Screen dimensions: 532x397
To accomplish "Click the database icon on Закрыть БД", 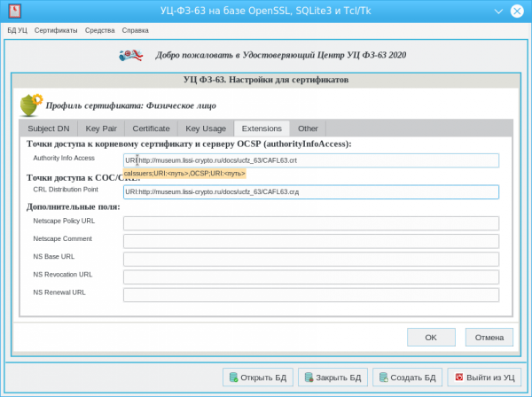I will coord(309,378).
